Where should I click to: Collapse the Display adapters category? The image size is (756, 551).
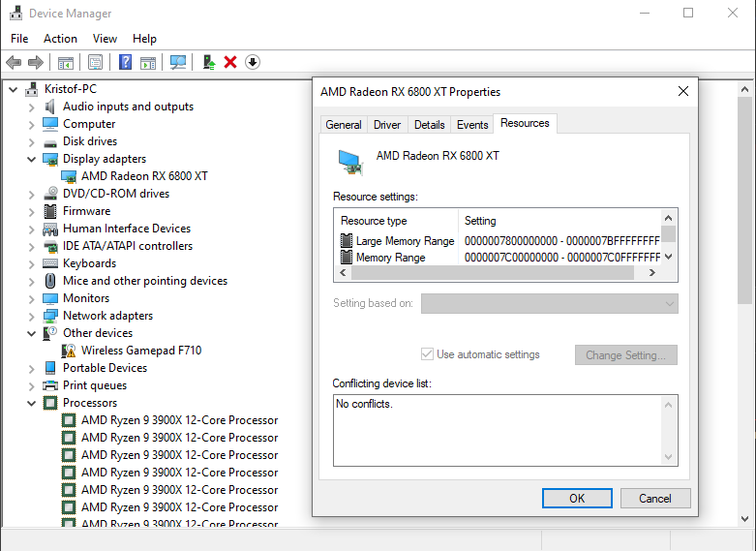[31, 159]
